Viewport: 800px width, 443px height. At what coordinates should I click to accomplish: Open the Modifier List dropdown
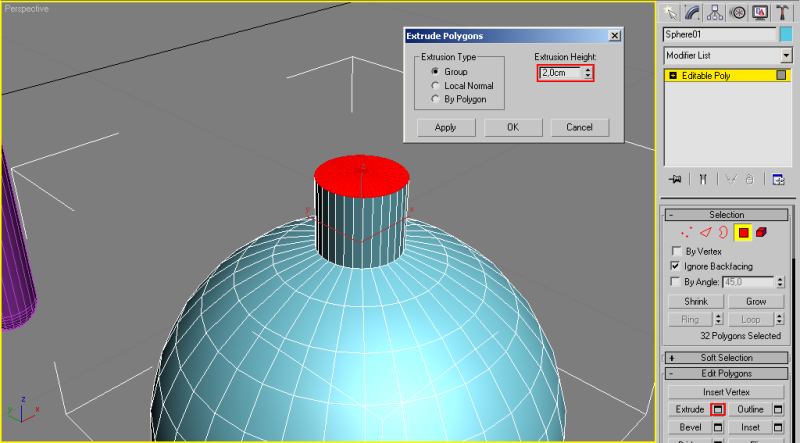coord(786,55)
